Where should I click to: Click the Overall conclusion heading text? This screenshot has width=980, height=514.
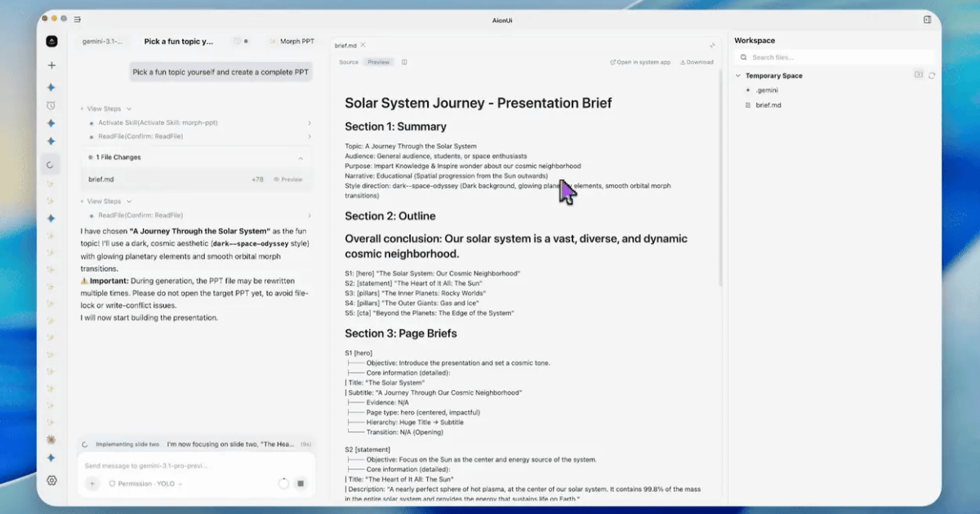pyautogui.click(x=516, y=246)
